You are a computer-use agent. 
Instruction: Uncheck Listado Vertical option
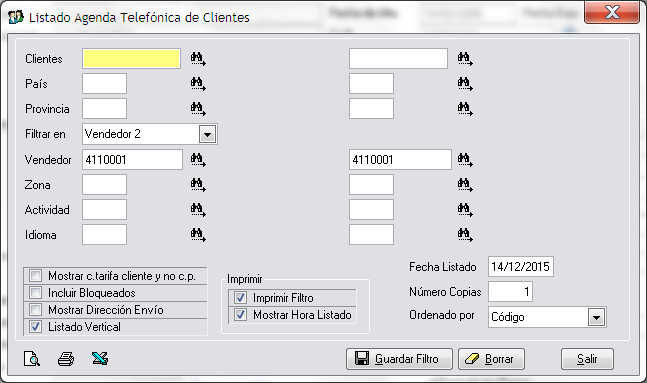(x=36, y=326)
